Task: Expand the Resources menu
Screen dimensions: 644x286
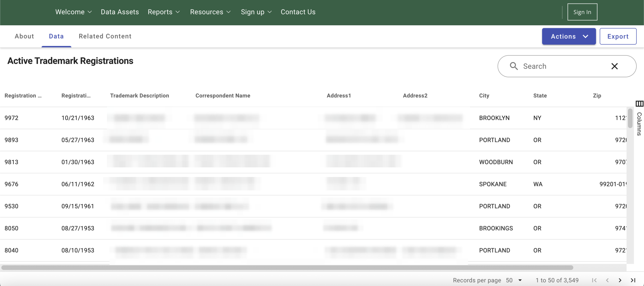Action: coord(210,12)
